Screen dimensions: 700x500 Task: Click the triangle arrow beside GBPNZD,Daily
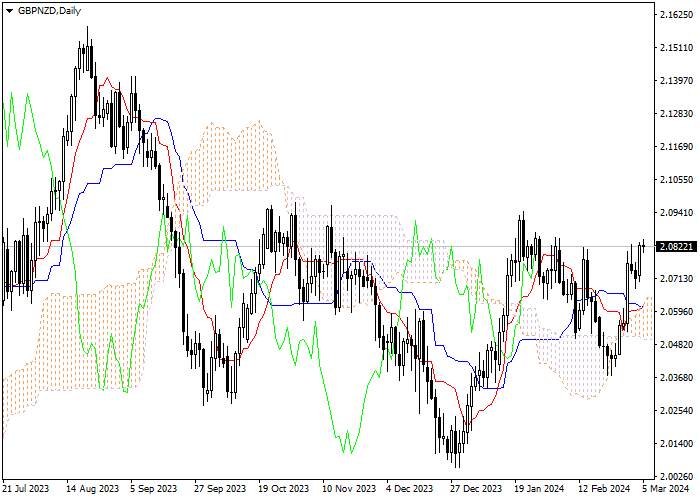tap(9, 11)
